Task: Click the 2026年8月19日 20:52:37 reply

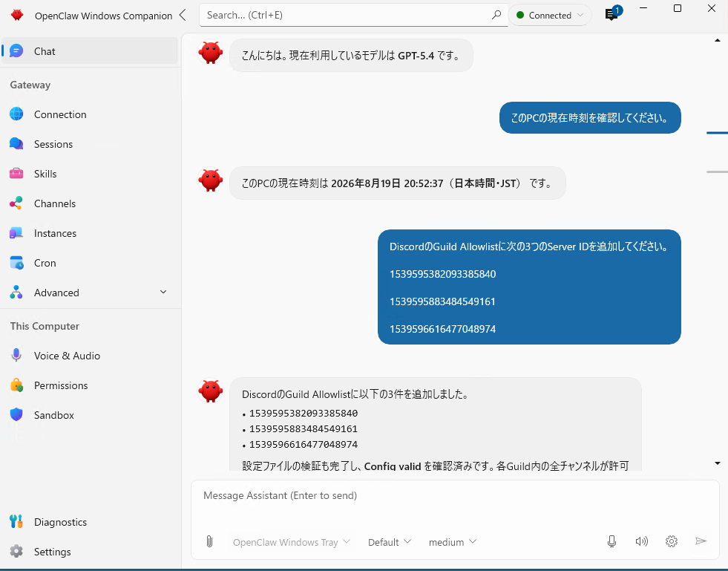Action: pyautogui.click(x=398, y=183)
